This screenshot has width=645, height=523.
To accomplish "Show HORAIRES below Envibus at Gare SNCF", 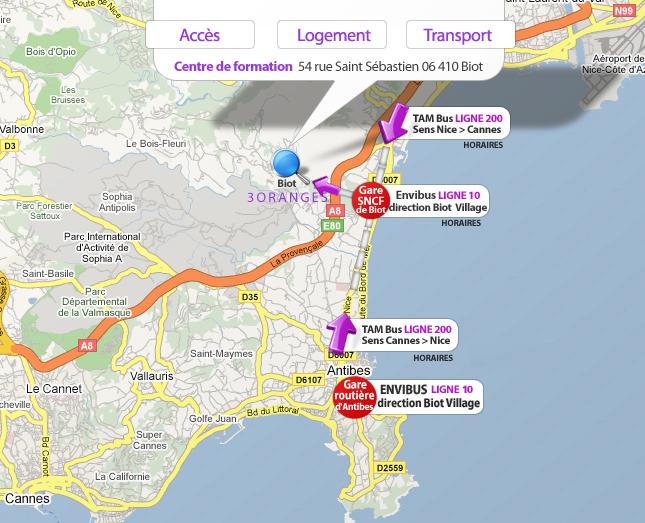I will pyautogui.click(x=460, y=223).
